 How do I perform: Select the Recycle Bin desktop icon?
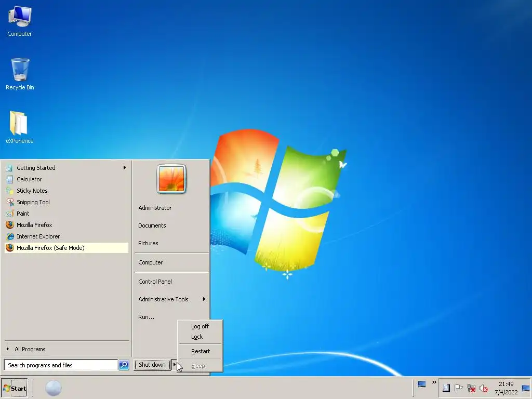click(x=20, y=74)
